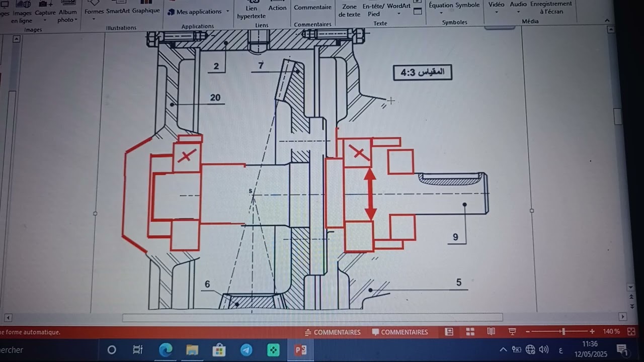Click the taskbar search box
Screen dimensions: 644x362
[48, 350]
